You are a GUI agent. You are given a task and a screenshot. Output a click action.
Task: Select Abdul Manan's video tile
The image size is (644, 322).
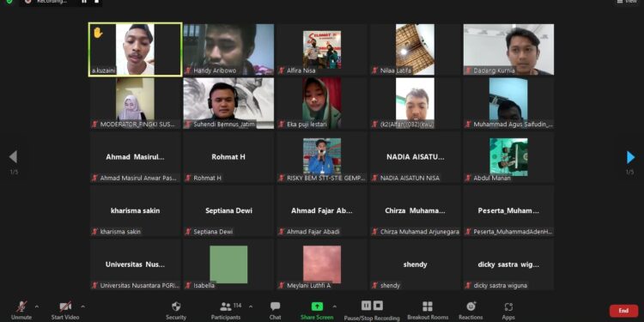(508, 157)
